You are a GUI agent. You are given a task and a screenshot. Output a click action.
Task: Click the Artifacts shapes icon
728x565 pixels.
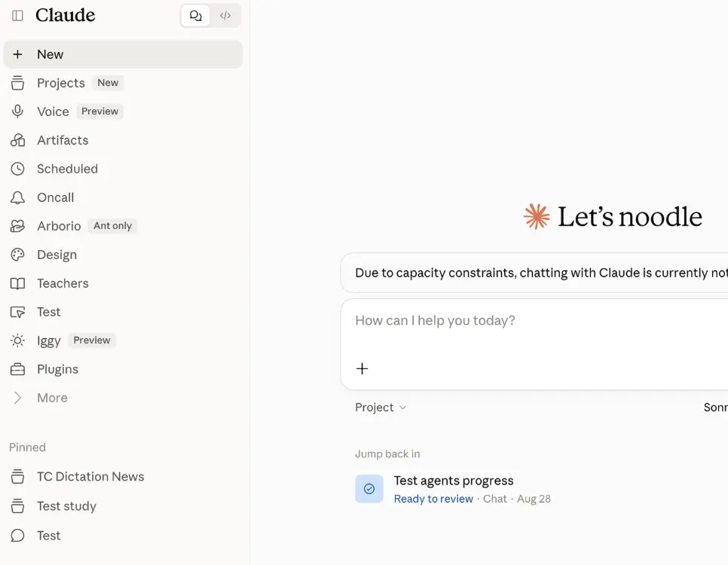(17, 140)
